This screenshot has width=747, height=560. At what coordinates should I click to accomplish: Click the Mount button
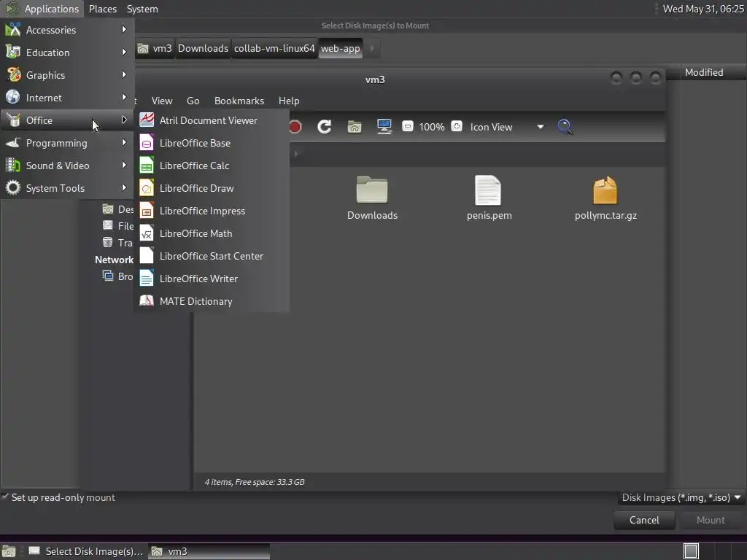pos(711,520)
